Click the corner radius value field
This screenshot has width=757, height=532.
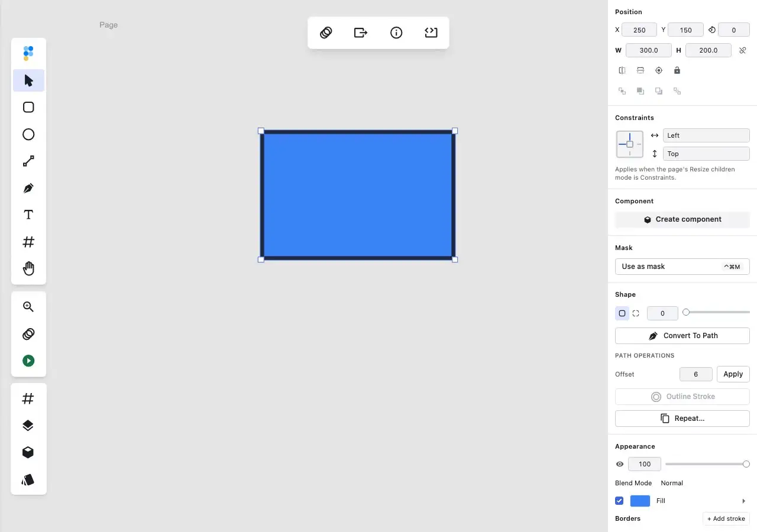click(x=662, y=313)
